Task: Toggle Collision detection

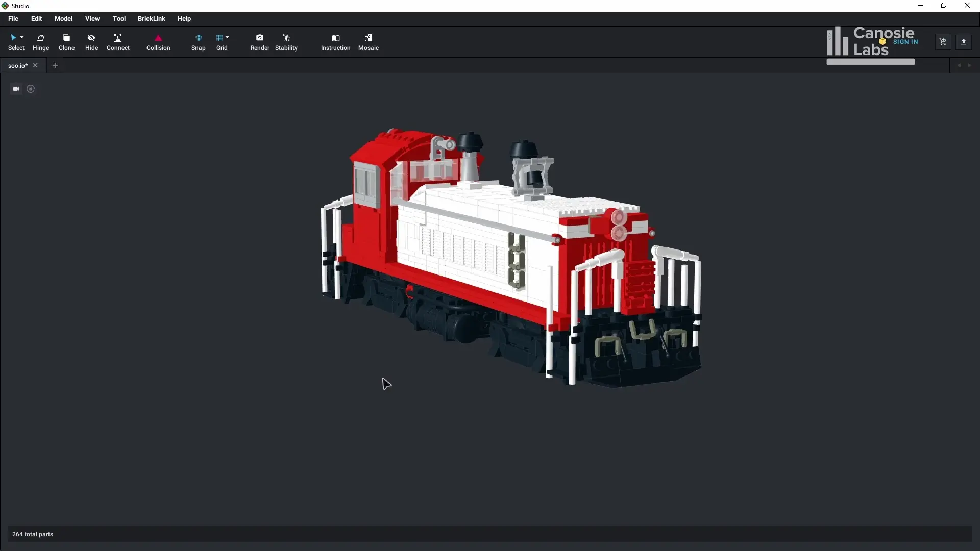Action: pyautogui.click(x=158, y=42)
